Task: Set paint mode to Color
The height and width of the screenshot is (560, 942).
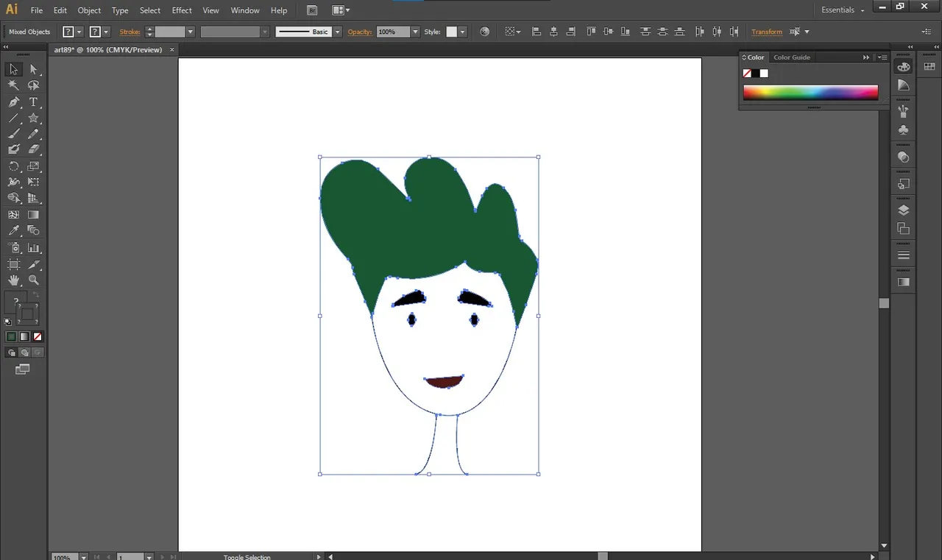Action: (x=11, y=336)
